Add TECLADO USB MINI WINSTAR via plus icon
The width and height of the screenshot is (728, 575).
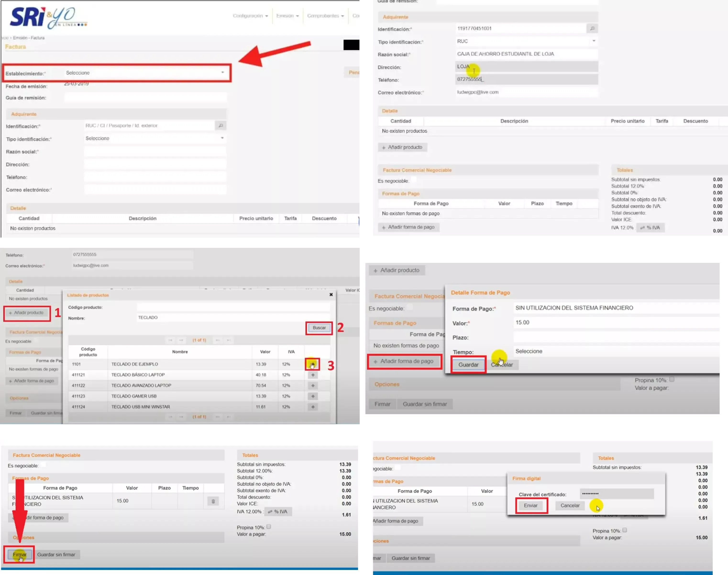pos(313,407)
